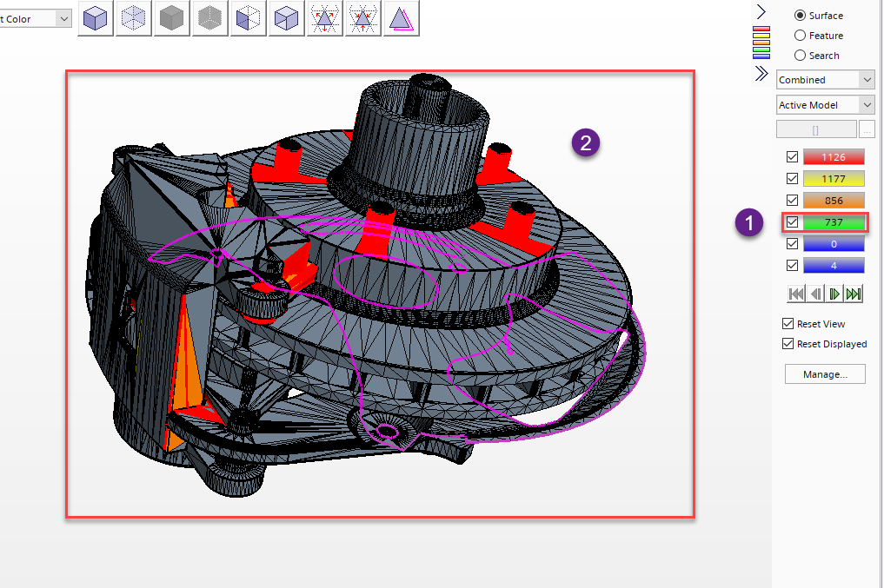Toggle the checkbox next to 737
The image size is (884, 588).
coord(792,221)
